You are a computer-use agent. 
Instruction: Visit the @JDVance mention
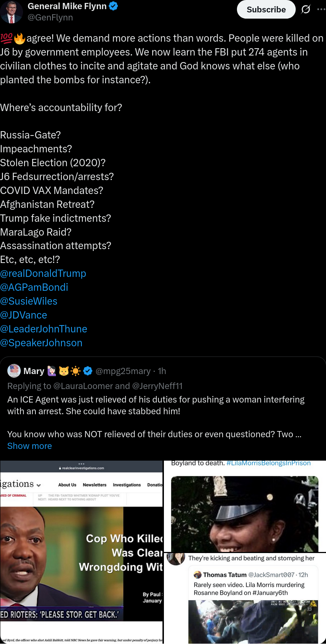[x=24, y=315]
